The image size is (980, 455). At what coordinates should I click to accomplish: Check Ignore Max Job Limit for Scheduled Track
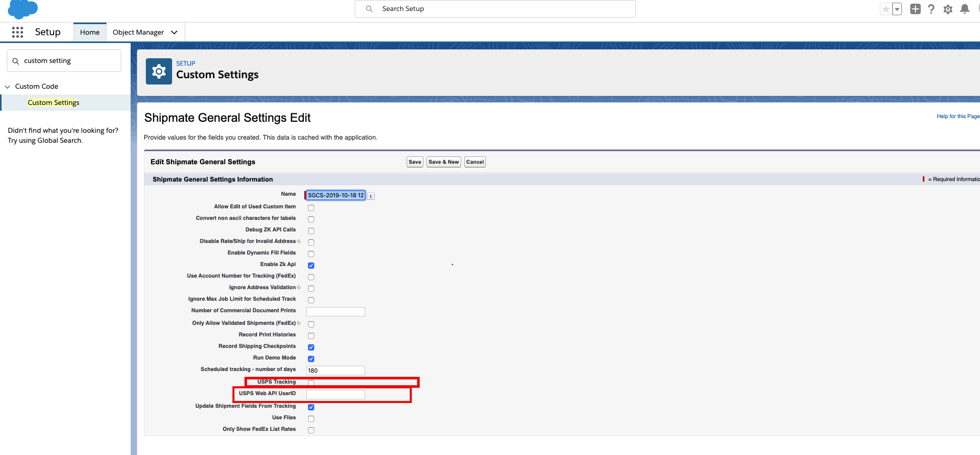point(311,300)
